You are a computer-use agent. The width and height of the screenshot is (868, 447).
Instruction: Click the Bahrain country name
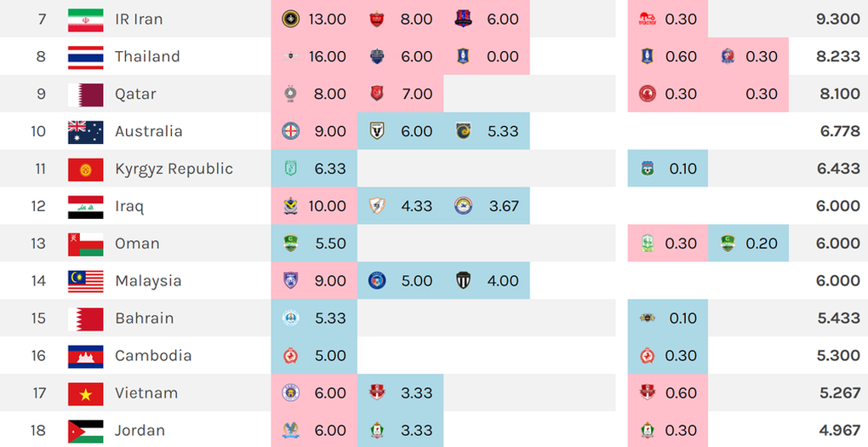click(145, 318)
